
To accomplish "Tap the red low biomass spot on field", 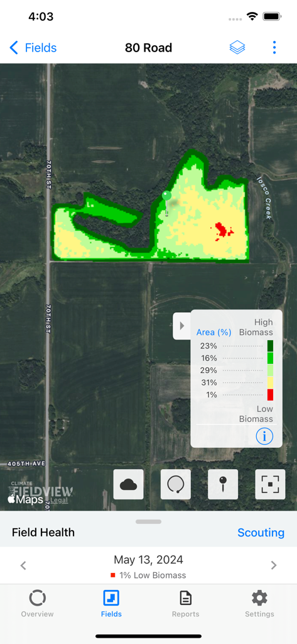I will 222,230.
